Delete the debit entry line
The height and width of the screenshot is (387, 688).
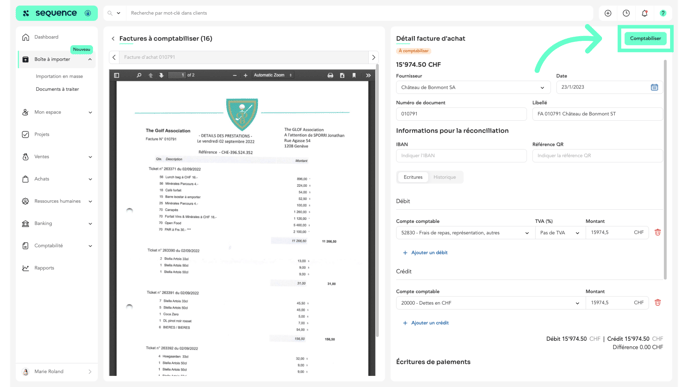click(x=657, y=233)
